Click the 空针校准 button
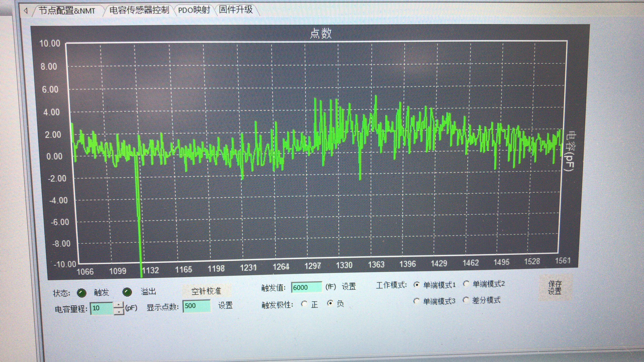The image size is (644, 362). click(x=206, y=291)
